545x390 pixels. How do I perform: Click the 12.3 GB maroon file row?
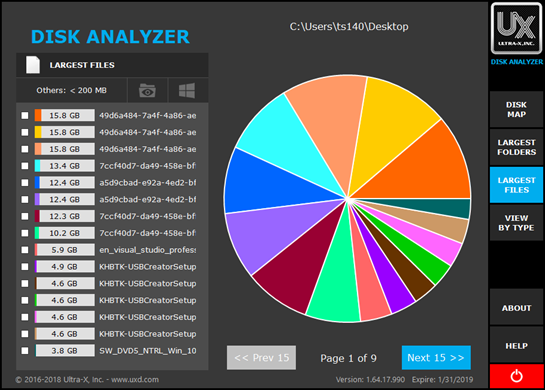pos(112,216)
